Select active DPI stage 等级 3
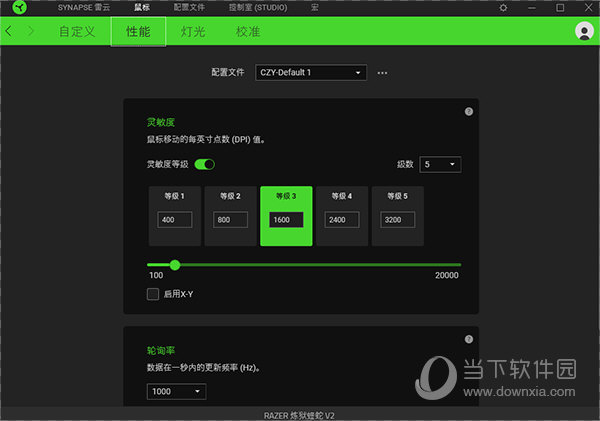 point(286,216)
